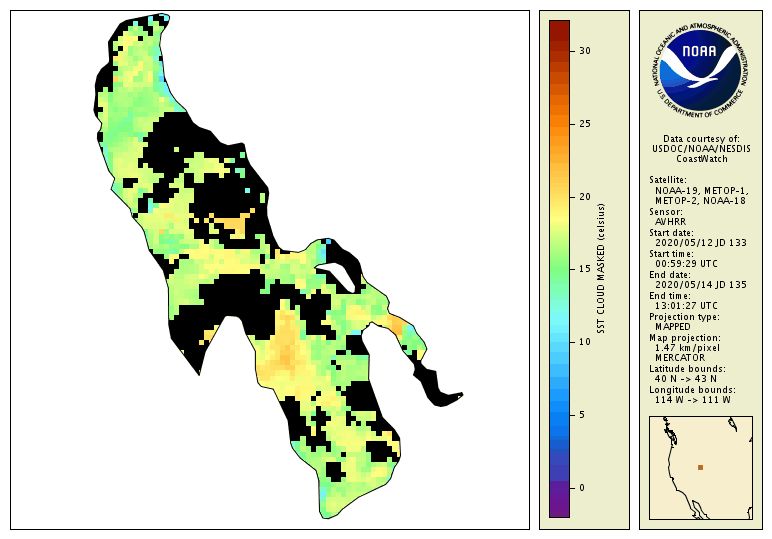Click the 'End date:' label
This screenshot has height=539, width=772.
[x=670, y=275]
